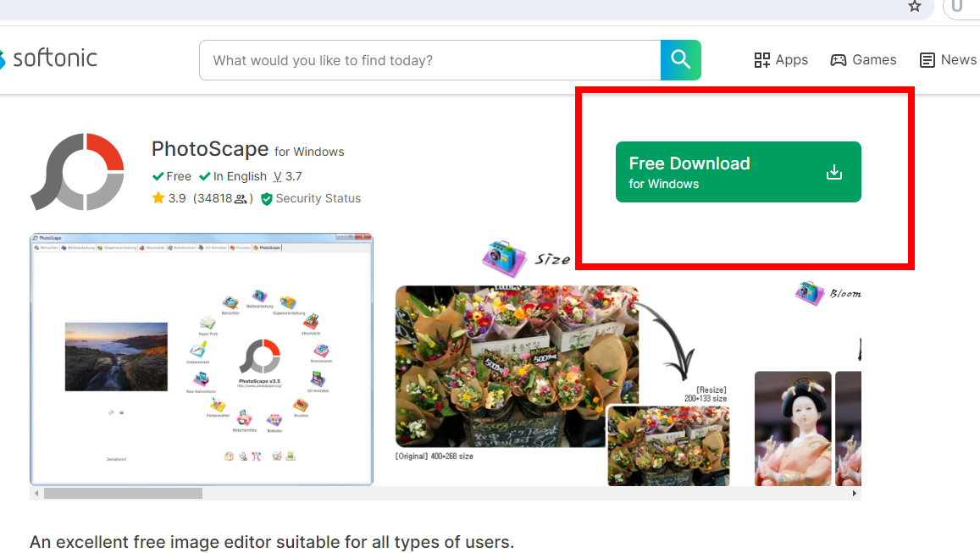Click the users icon beside 34818
Viewport: 980px width, 553px height.
pos(241,199)
